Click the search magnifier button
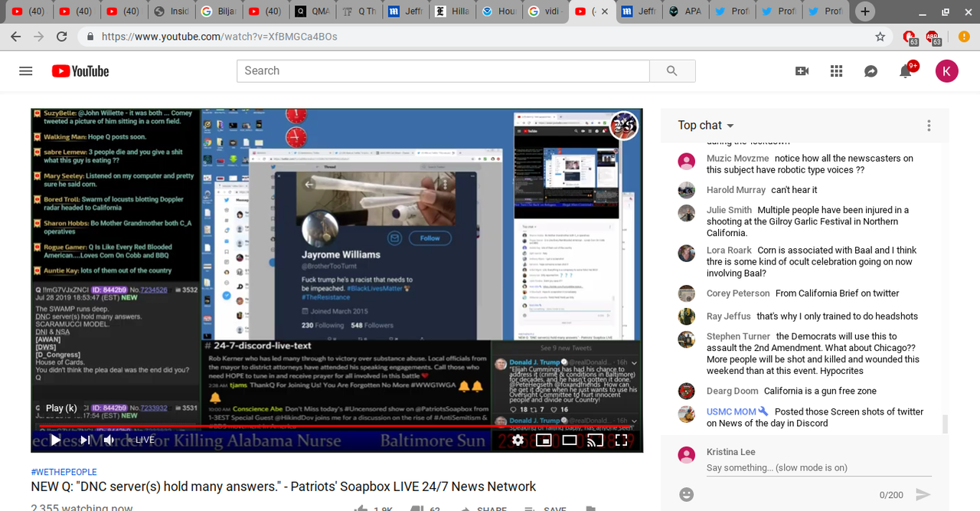This screenshot has height=511, width=980. pos(672,70)
